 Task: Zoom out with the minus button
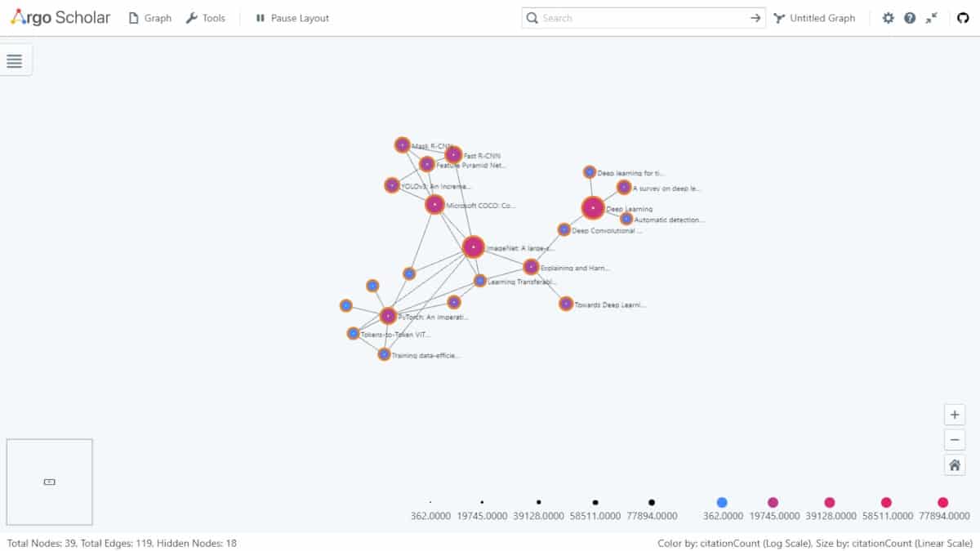(x=954, y=440)
